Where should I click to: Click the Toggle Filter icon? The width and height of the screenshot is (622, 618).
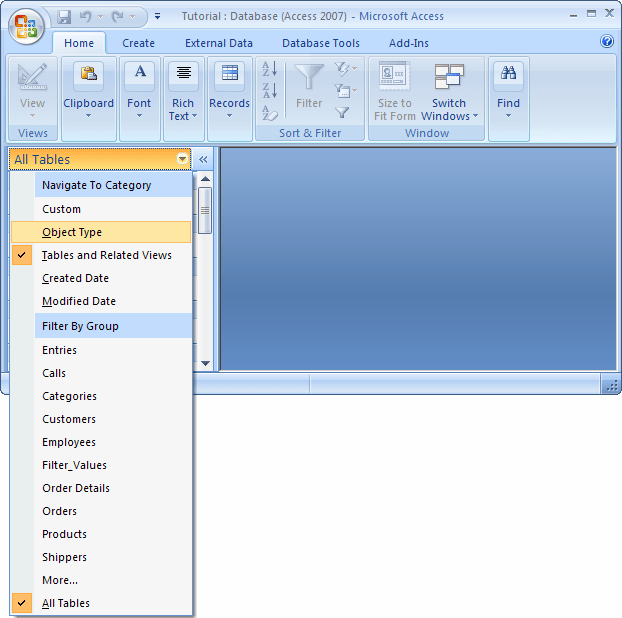coord(342,113)
